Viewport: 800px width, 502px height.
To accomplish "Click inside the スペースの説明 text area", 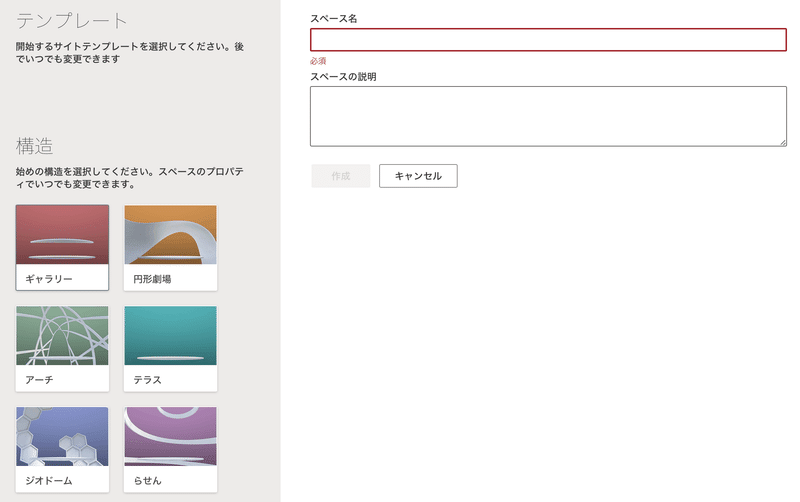I will click(x=548, y=116).
